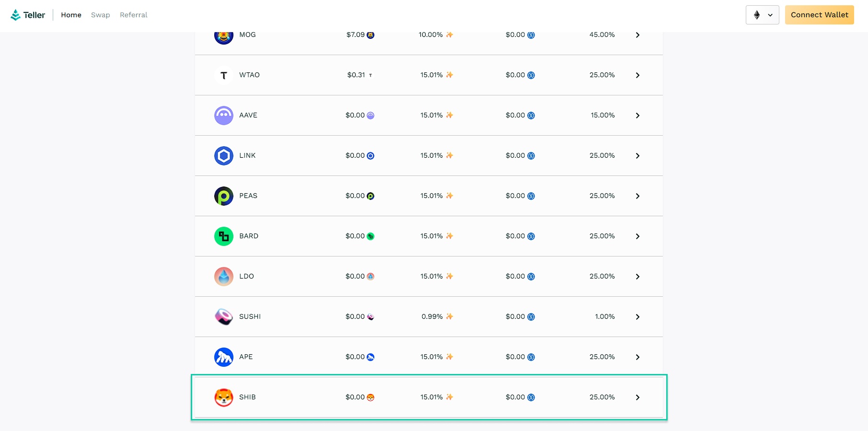Click the AAVE token icon

point(223,116)
